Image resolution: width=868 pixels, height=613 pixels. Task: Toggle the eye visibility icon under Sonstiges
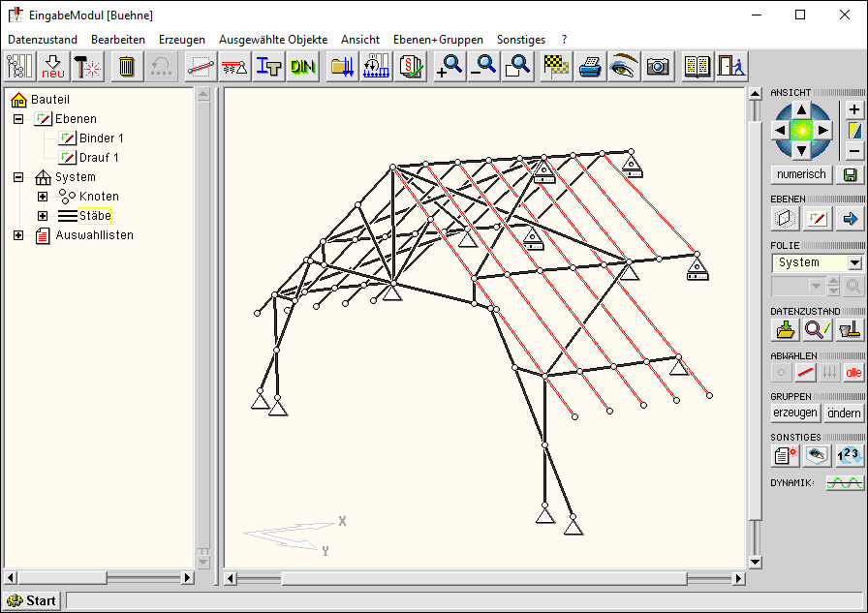tap(817, 456)
